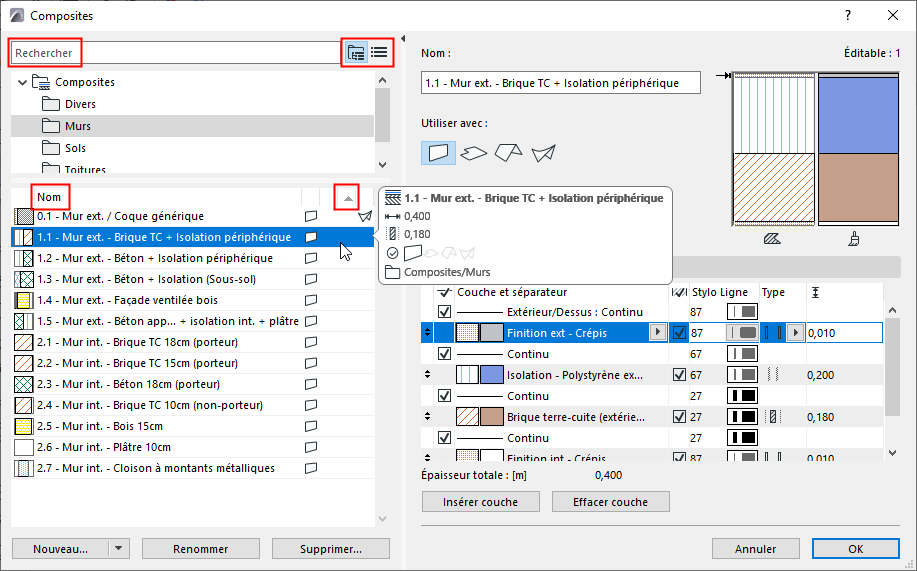Image resolution: width=917 pixels, height=571 pixels.
Task: Toggle end-line checkbox on Brique terre-cuite row
Action: click(x=679, y=417)
